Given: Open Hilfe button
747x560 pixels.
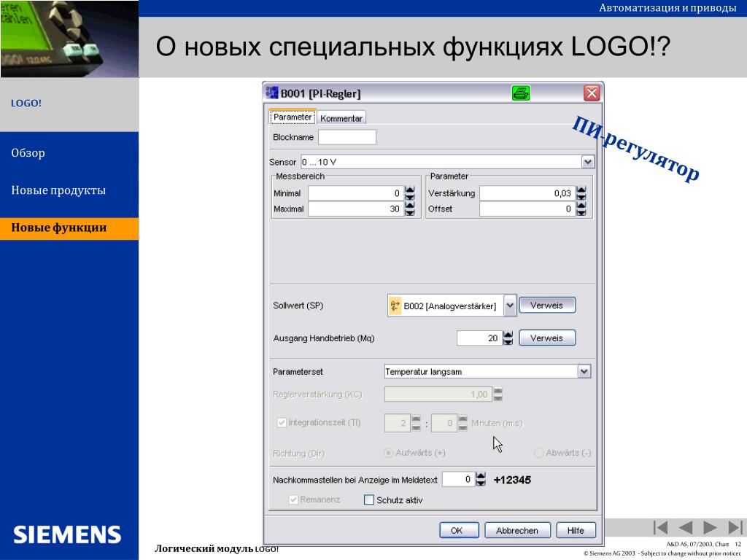Looking at the screenshot, I should [x=576, y=531].
